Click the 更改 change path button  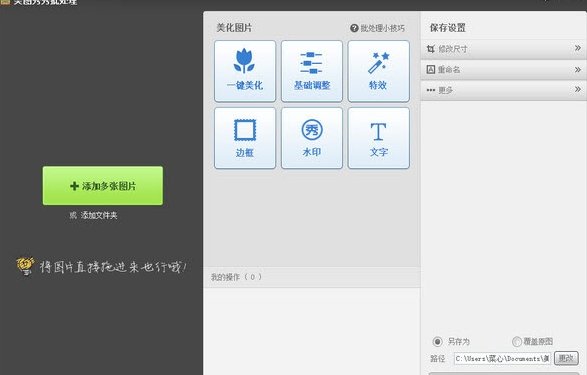[566, 358]
